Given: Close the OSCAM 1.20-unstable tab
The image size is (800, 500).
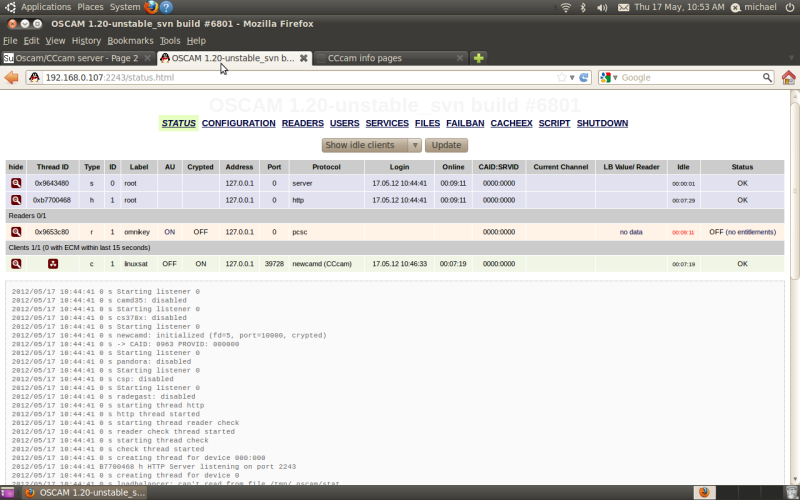Looking at the screenshot, I should click(303, 58).
